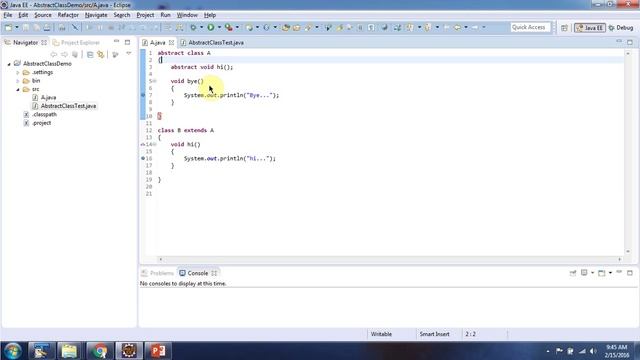Switch to the Problems tab
This screenshot has height=360, width=640.
click(158, 273)
